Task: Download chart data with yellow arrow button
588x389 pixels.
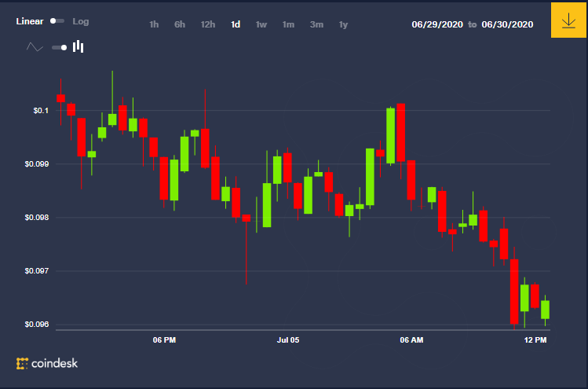Action: [x=568, y=20]
